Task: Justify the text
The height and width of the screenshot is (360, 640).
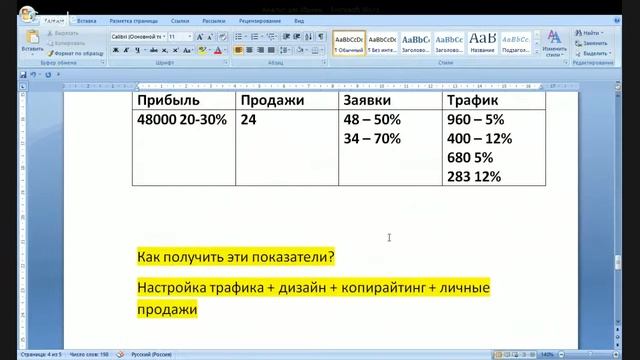Action: tap(271, 50)
